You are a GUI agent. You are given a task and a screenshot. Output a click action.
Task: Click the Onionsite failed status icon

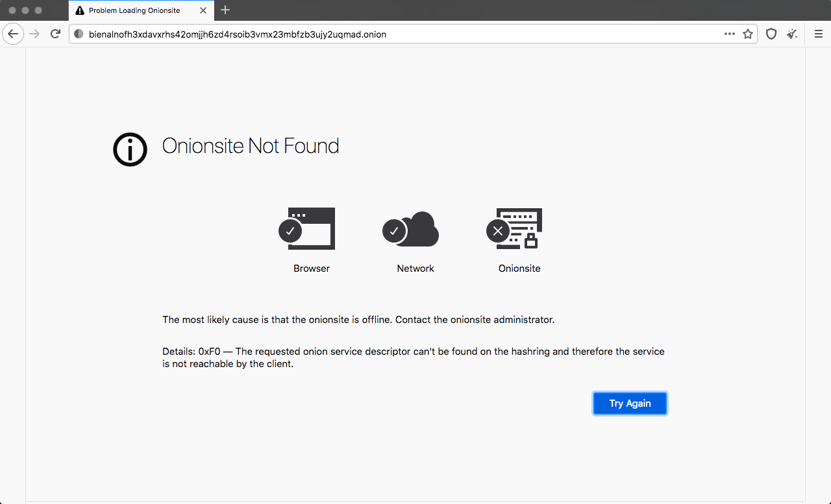coord(514,228)
